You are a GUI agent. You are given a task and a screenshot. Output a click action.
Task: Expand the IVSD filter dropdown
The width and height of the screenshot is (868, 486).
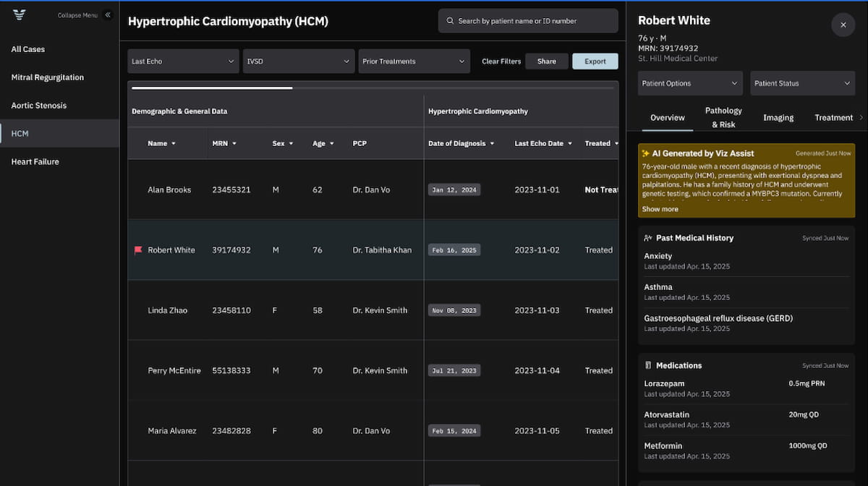click(298, 61)
